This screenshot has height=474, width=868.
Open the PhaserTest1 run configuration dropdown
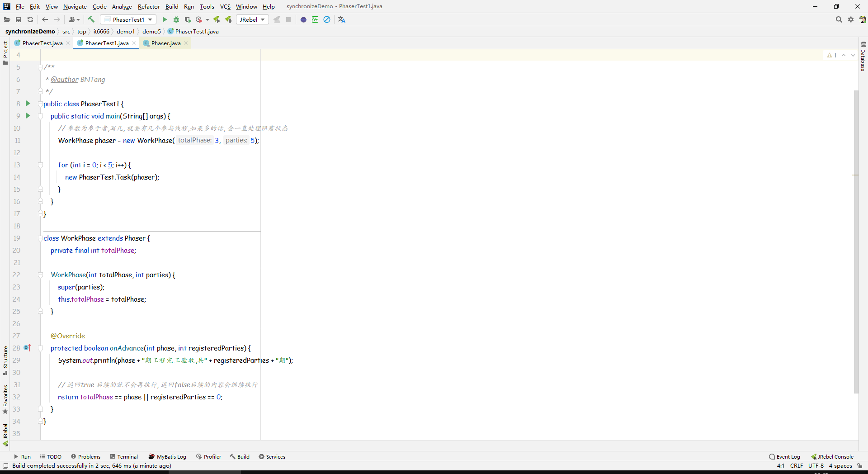coord(128,19)
